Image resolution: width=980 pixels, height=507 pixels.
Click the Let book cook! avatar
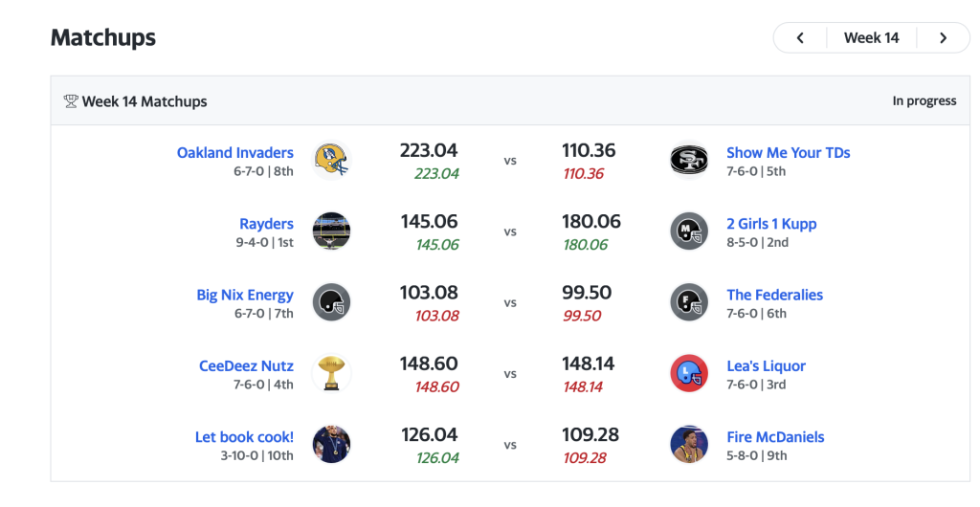pos(331,444)
